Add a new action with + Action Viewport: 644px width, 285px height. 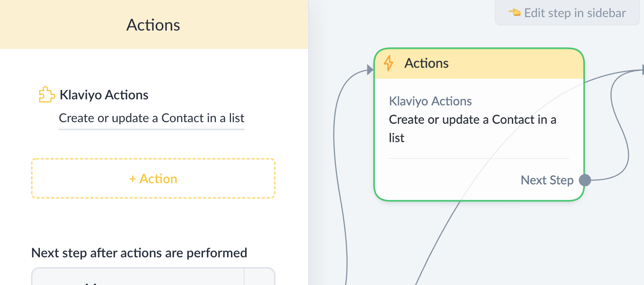[x=153, y=179]
